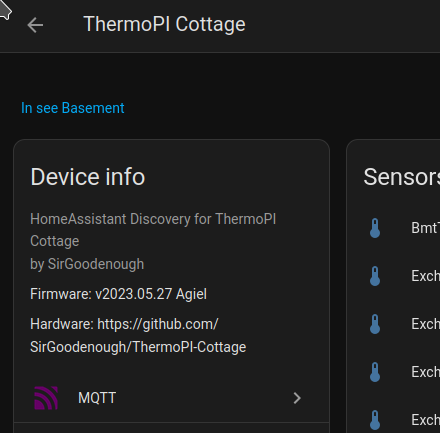Click the ThermoPI Cottage page title
Image resolution: width=440 pixels, height=433 pixels.
tap(164, 24)
